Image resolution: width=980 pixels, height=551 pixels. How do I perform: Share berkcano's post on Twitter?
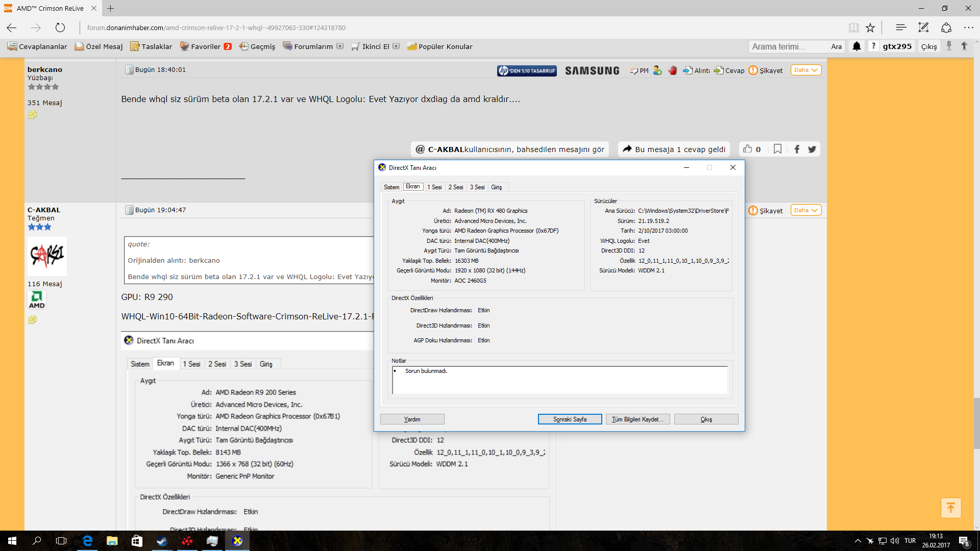[812, 149]
